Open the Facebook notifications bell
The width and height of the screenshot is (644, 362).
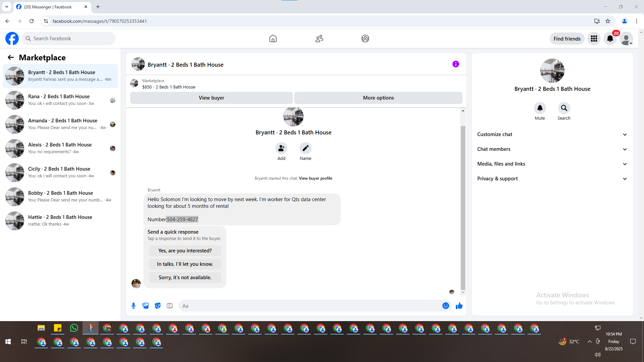(x=610, y=39)
